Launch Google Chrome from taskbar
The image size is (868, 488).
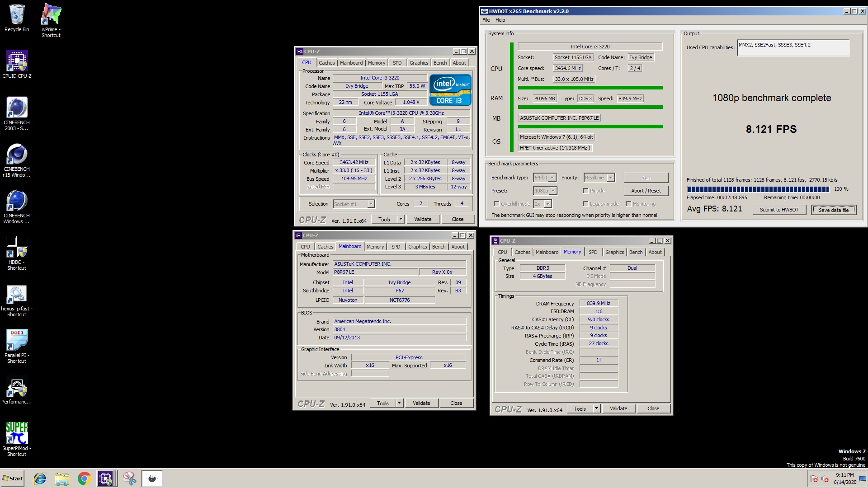(84, 479)
